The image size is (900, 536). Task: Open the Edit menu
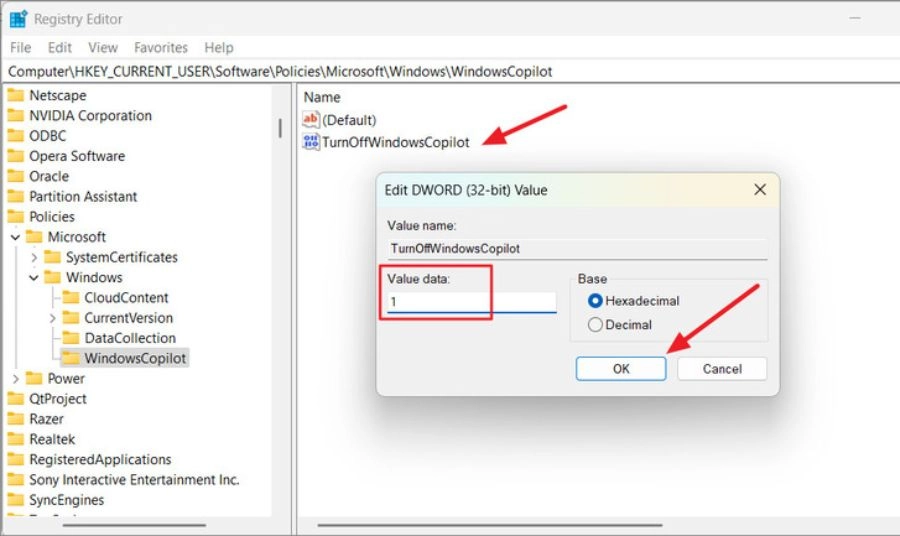tap(60, 48)
